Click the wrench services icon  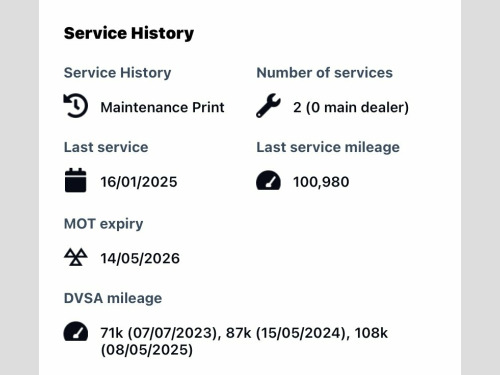click(268, 106)
